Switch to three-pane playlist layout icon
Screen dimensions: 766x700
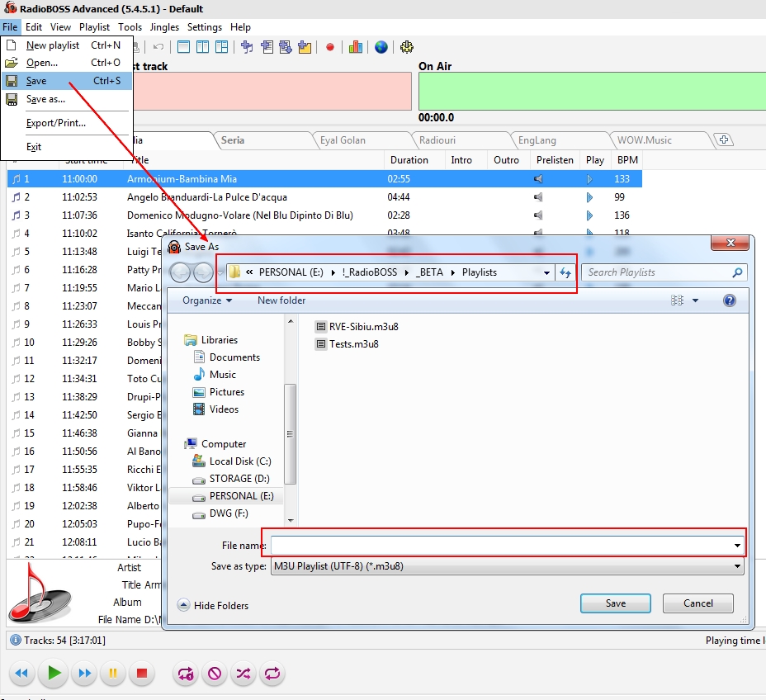pyautogui.click(x=221, y=47)
